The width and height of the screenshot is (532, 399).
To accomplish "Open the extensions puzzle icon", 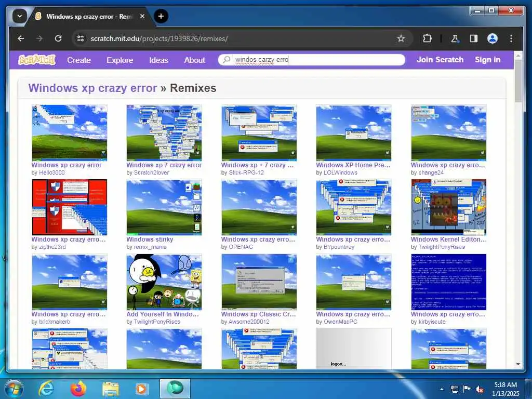I will (427, 38).
